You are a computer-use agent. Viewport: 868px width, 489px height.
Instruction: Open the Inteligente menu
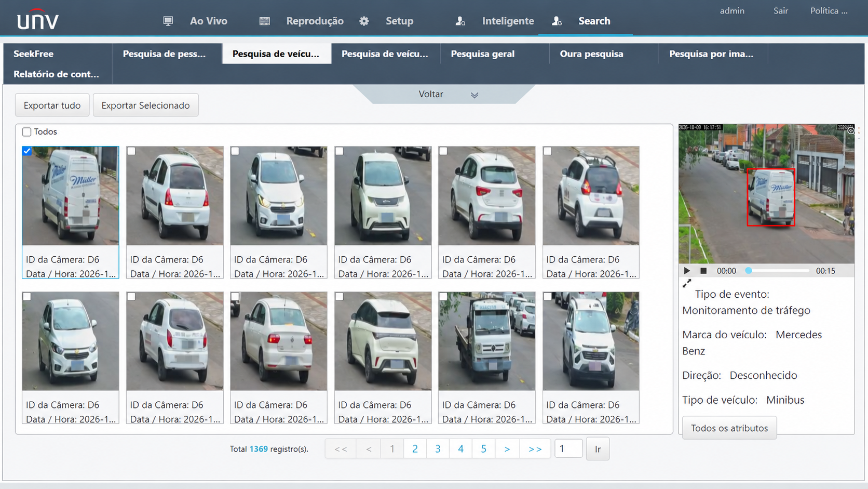coord(508,21)
